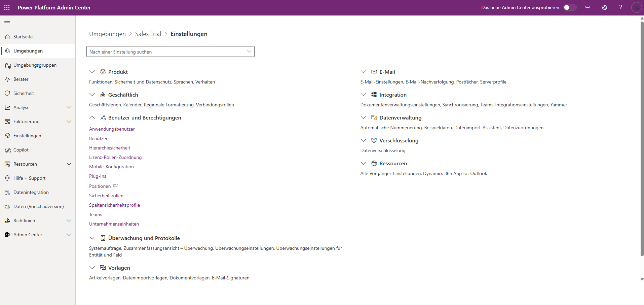Click the user account avatar
This screenshot has height=305, width=644.
[x=636, y=7]
